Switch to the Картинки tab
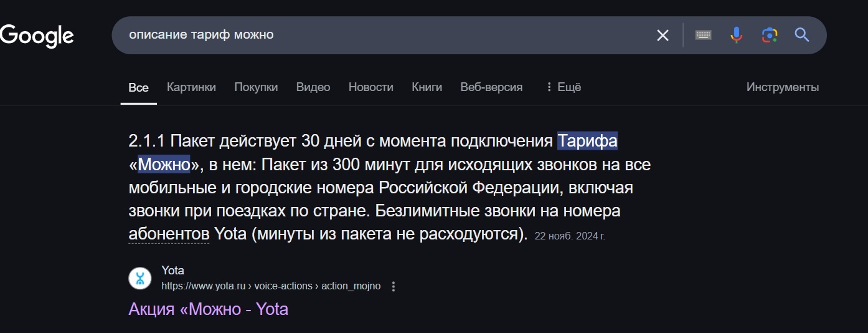The width and height of the screenshot is (868, 333). [191, 87]
